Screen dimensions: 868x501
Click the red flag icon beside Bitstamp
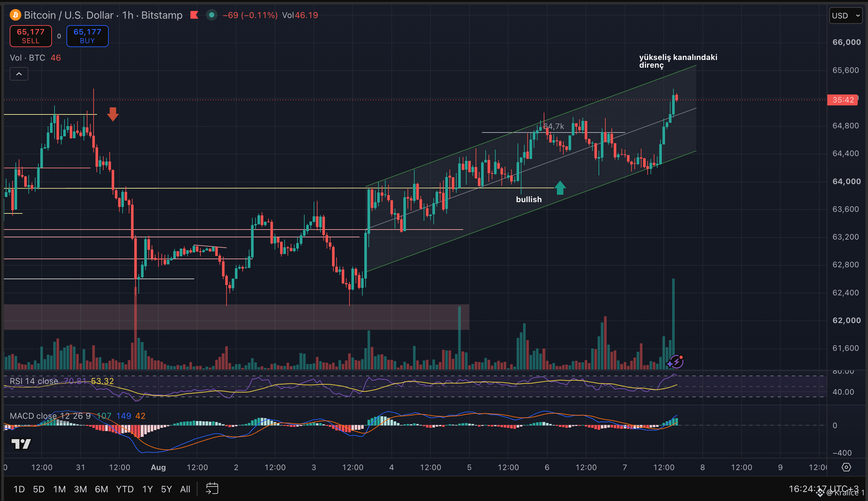(x=195, y=15)
